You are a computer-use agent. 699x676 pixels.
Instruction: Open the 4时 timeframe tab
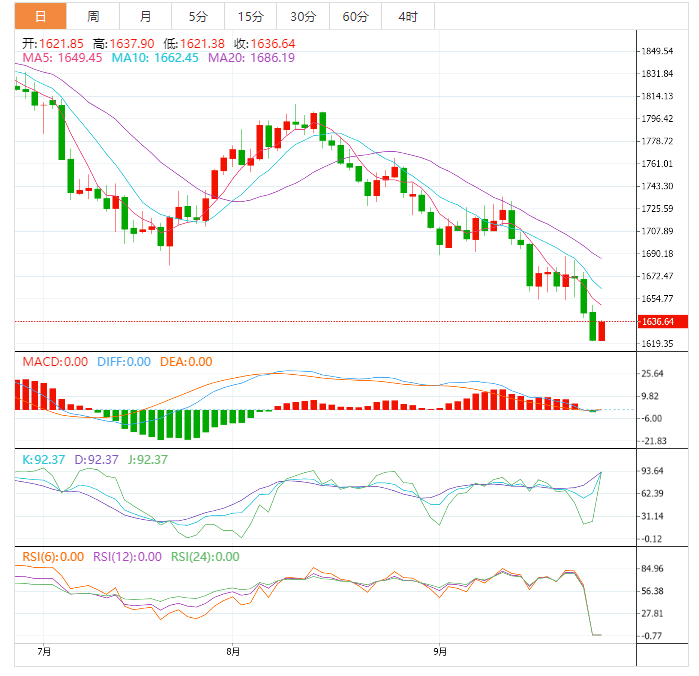pyautogui.click(x=408, y=16)
